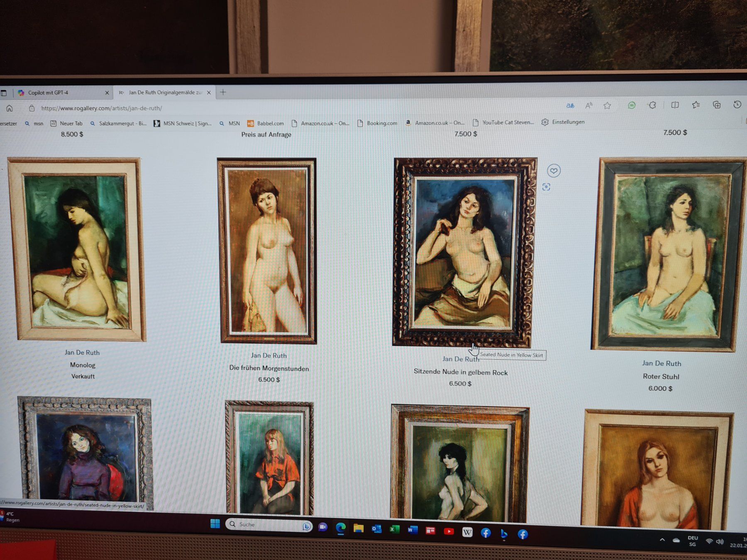Open Wikipedia from taskbar
Viewport: 747px width, 560px height.
467,532
